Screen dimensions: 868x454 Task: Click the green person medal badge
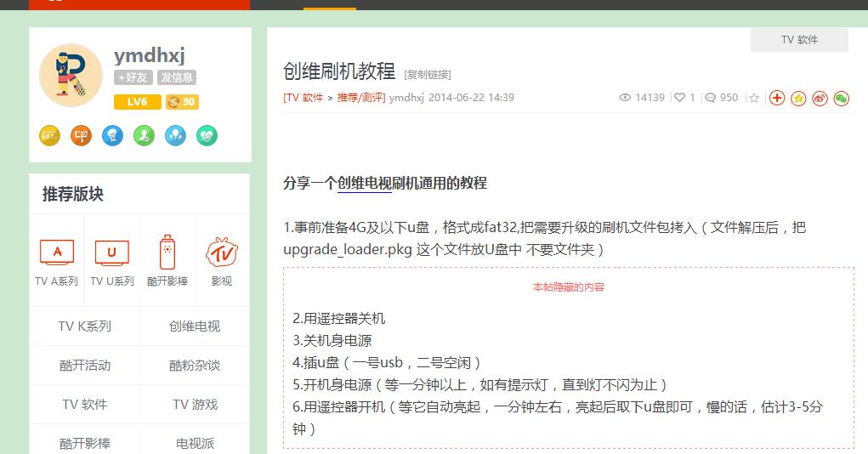(x=144, y=136)
